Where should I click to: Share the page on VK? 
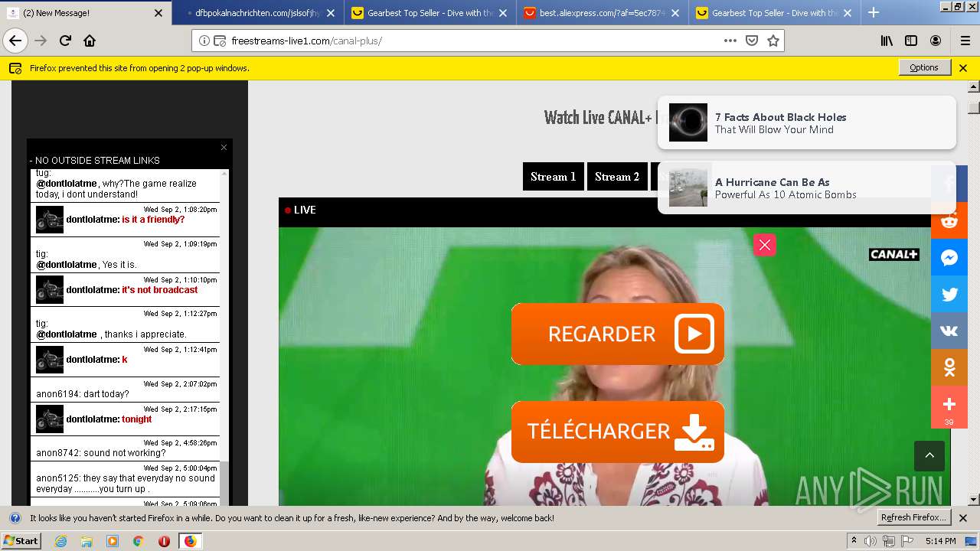click(x=949, y=331)
